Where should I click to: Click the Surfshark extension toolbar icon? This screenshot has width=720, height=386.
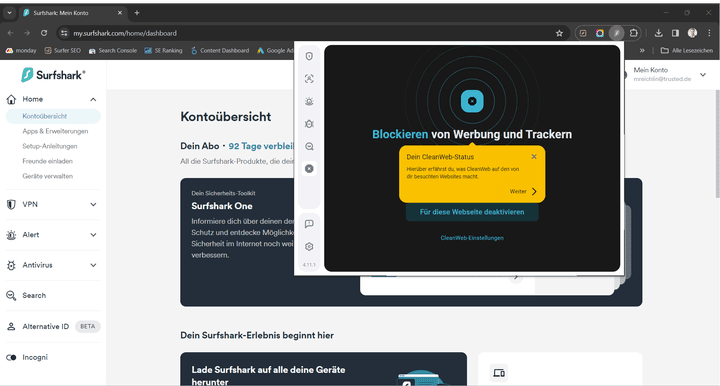617,33
